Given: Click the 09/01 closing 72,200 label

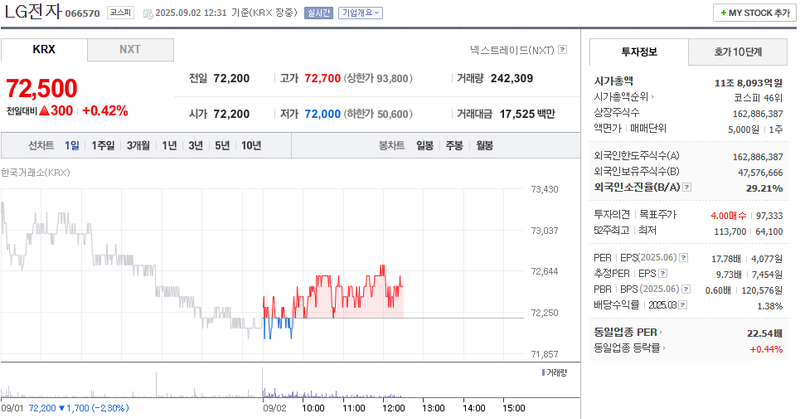Looking at the screenshot, I should [x=42, y=408].
